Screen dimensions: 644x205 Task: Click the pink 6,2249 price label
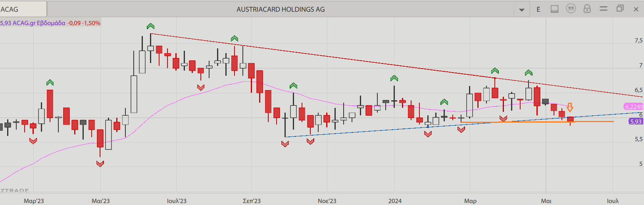tap(634, 107)
